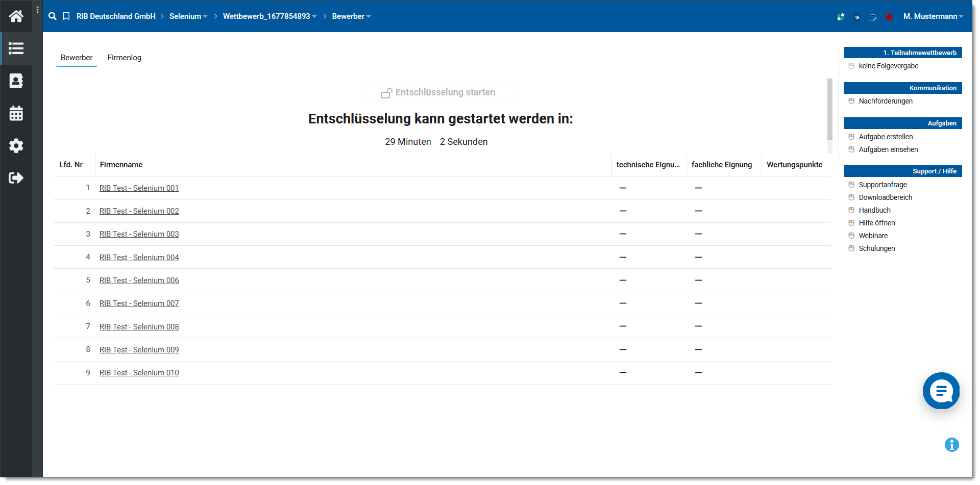980x485 pixels.
Task: Click the vertical scrollbar near countdown
Action: [830, 109]
